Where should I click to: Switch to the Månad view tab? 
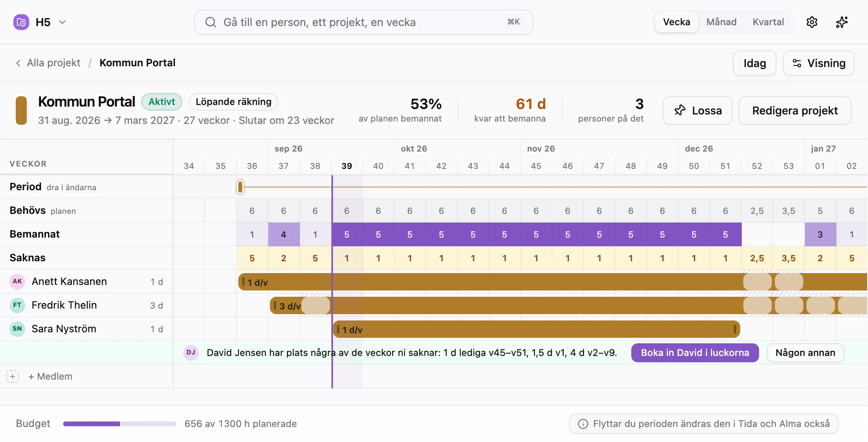pos(721,22)
